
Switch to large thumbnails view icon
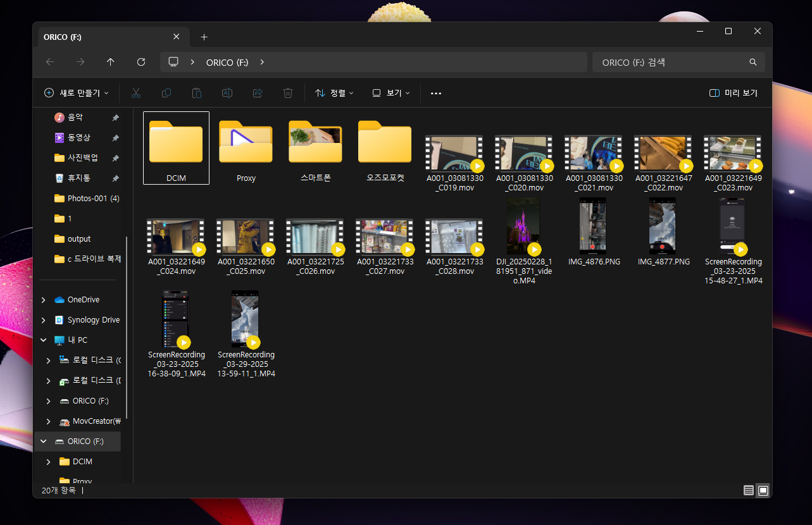coord(763,490)
